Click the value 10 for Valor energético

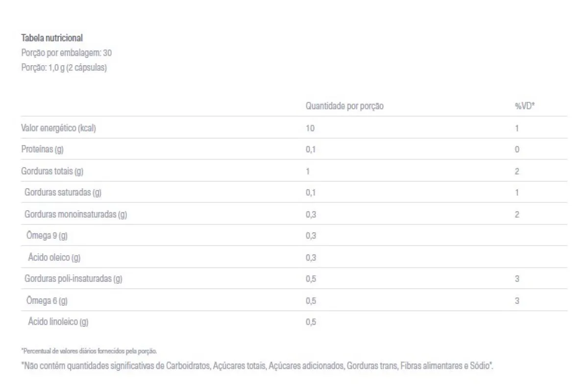pos(310,128)
